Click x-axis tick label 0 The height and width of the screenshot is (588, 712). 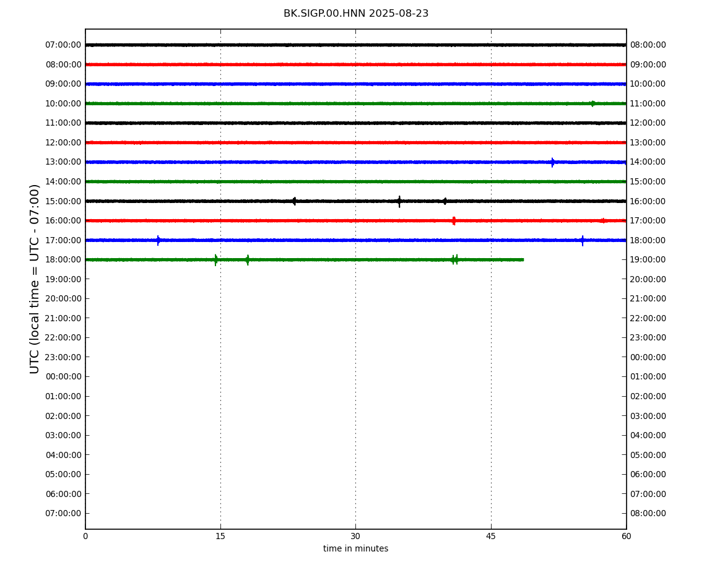click(85, 536)
